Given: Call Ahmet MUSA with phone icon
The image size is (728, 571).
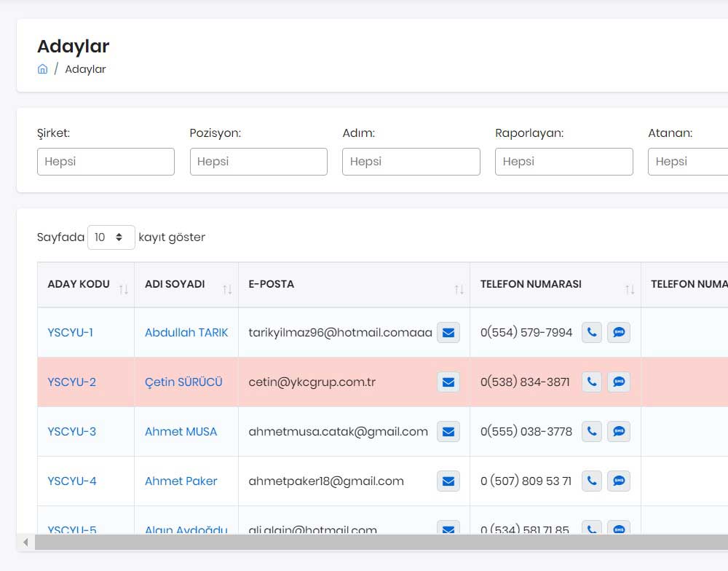Looking at the screenshot, I should click(x=591, y=432).
